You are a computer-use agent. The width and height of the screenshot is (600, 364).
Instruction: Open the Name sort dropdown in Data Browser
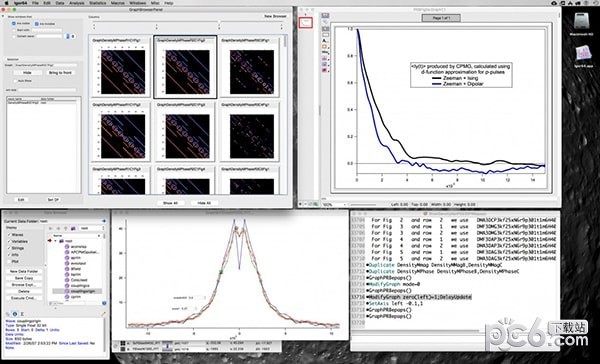click(76, 235)
